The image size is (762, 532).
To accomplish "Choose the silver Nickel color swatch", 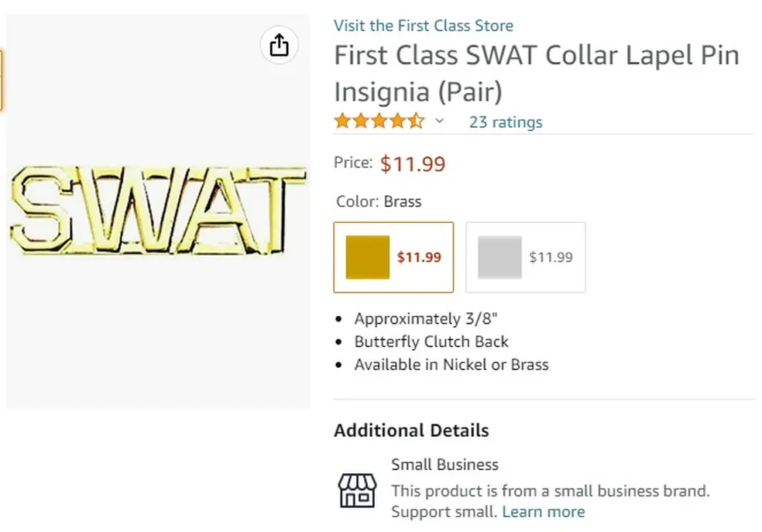I will point(499,257).
